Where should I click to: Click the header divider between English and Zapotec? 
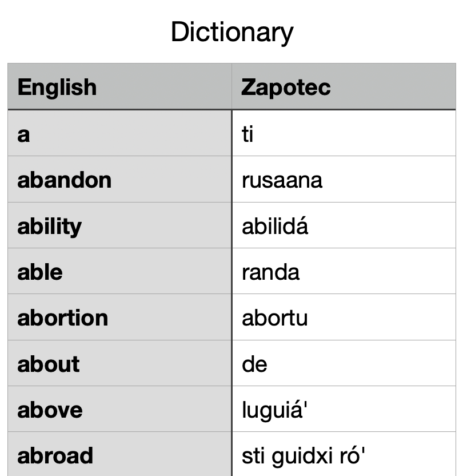(x=231, y=87)
